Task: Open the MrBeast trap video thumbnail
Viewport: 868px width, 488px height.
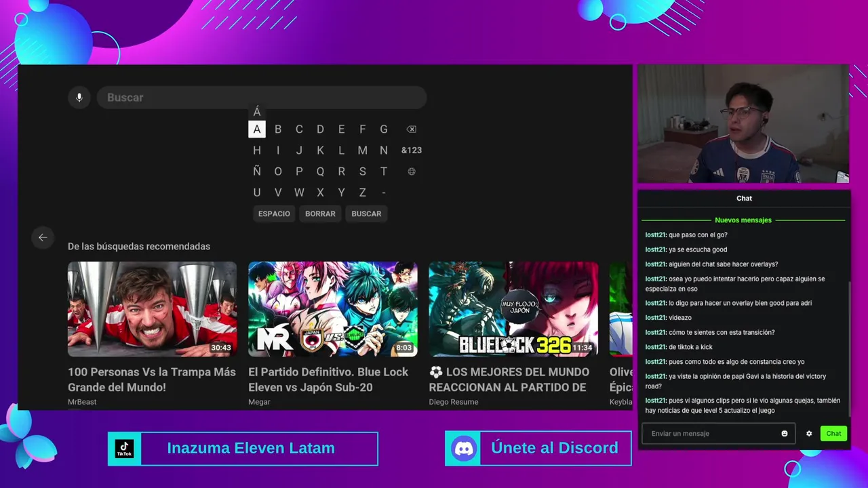Action: click(153, 309)
